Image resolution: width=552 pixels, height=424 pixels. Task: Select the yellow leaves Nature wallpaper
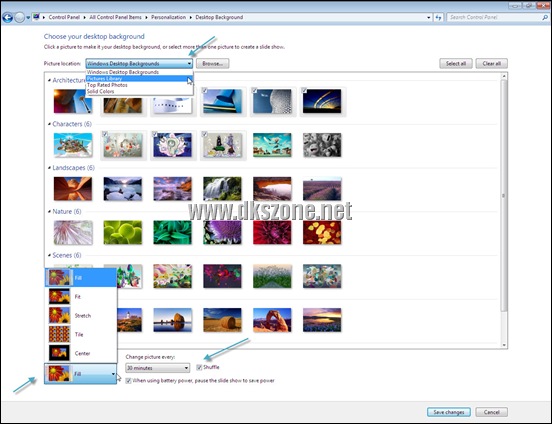click(x=322, y=232)
